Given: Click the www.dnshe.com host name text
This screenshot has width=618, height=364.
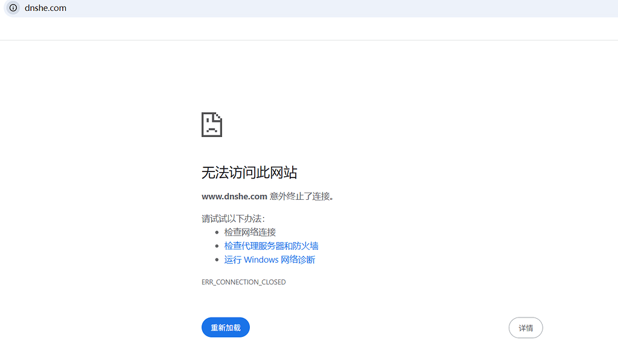Looking at the screenshot, I should pyautogui.click(x=235, y=196).
